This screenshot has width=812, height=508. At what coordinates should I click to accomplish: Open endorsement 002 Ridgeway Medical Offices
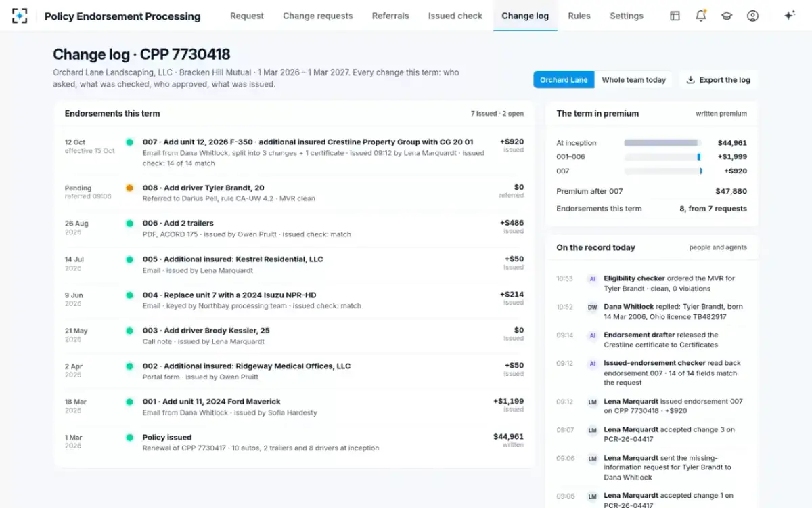(x=246, y=366)
